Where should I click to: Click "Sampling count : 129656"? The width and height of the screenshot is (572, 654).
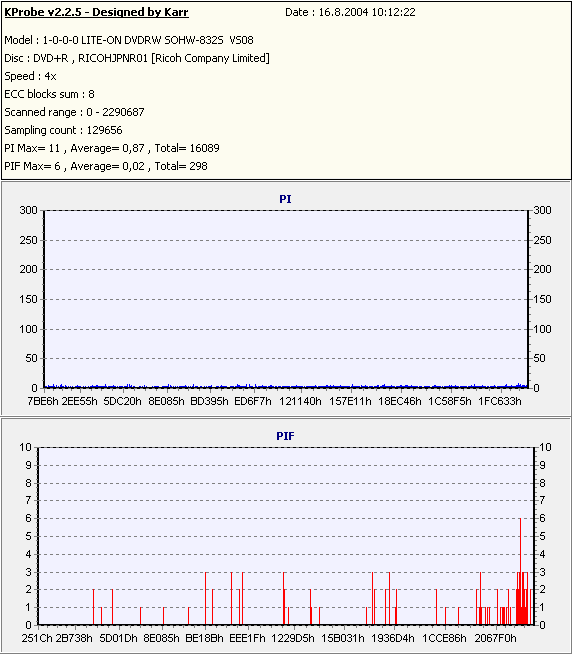click(x=63, y=130)
